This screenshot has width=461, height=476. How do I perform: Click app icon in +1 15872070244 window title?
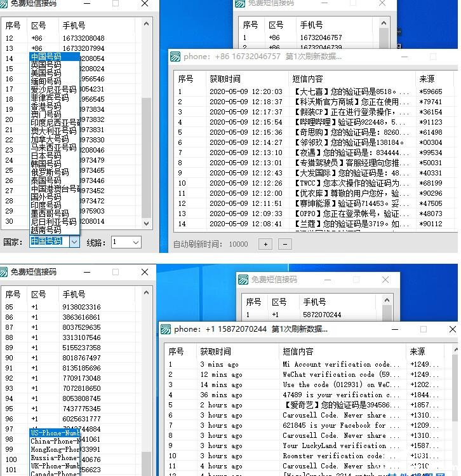(x=166, y=329)
